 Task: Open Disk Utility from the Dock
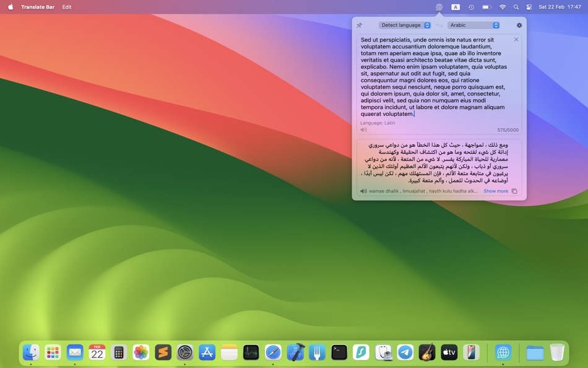pos(383,353)
